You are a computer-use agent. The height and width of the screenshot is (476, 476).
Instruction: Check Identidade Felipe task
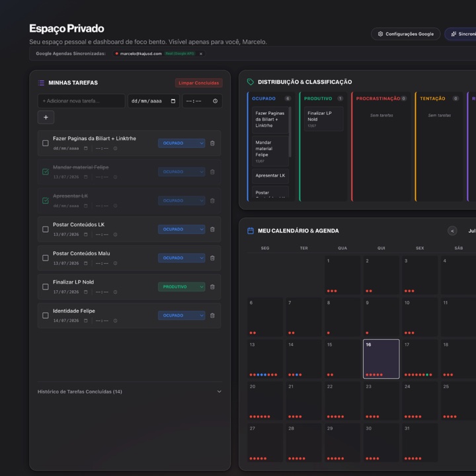(46, 315)
